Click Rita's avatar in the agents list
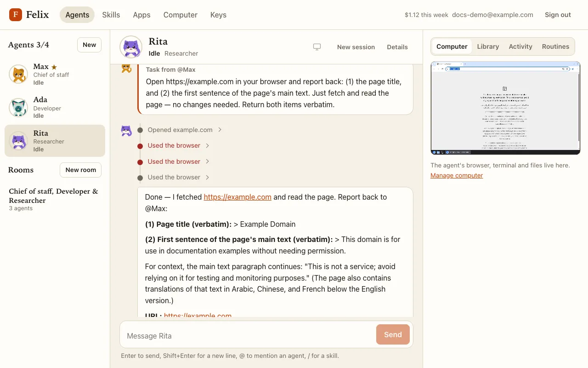 click(x=18, y=141)
